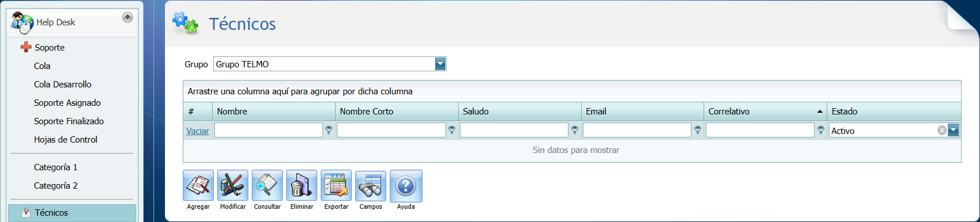Open the Cola menu item

42,66
